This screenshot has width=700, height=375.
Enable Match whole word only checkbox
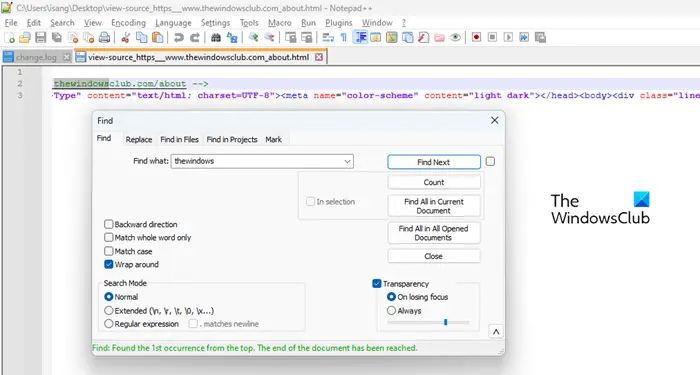pyautogui.click(x=108, y=238)
